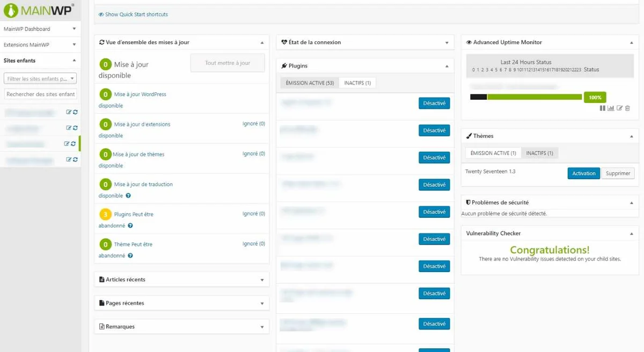Click edit icon of first child site
644x352 pixels.
pyautogui.click(x=68, y=112)
